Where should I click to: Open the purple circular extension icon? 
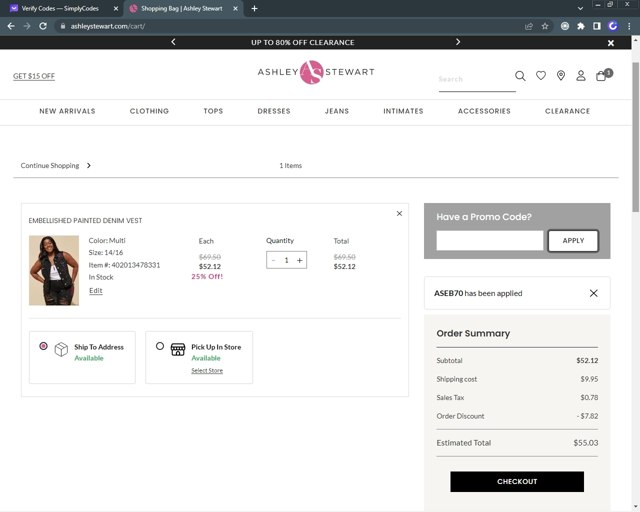tap(613, 26)
